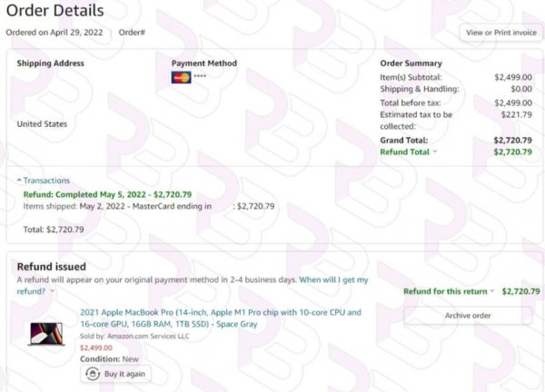The width and height of the screenshot is (545, 392).
Task: Click View or Print invoice button
Action: click(x=500, y=33)
